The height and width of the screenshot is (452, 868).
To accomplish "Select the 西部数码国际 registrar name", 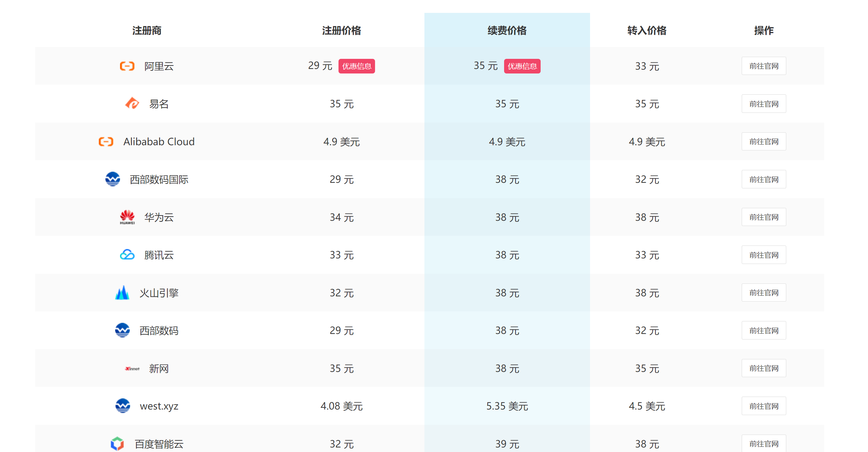I will 159,179.
